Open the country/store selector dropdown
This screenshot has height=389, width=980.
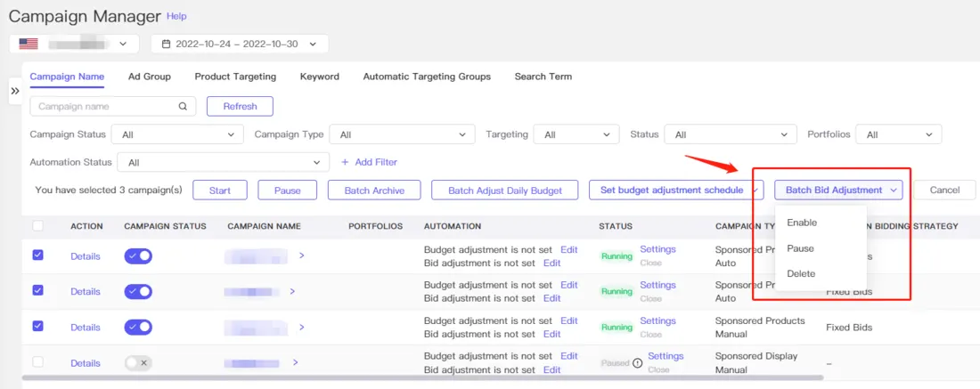[x=74, y=44]
